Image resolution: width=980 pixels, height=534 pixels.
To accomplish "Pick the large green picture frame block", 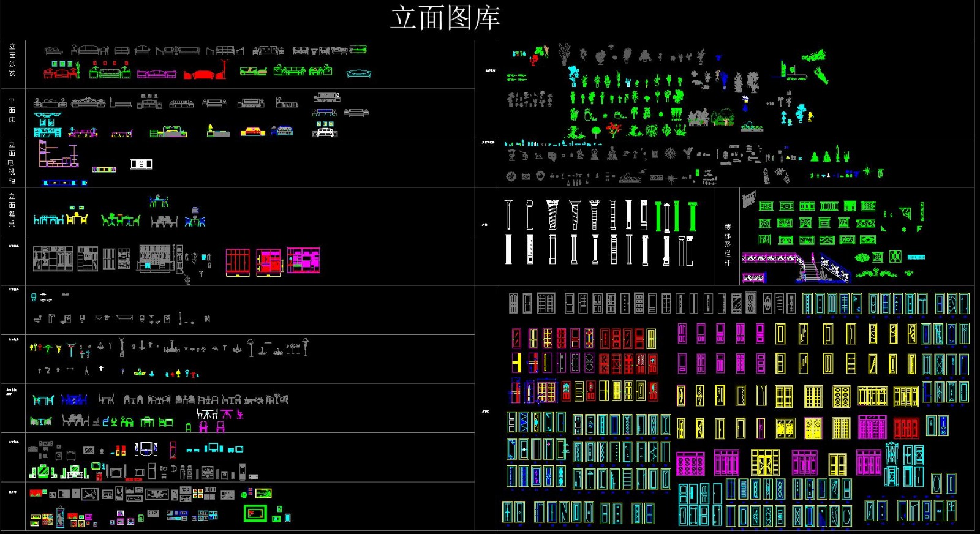I will click(255, 513).
